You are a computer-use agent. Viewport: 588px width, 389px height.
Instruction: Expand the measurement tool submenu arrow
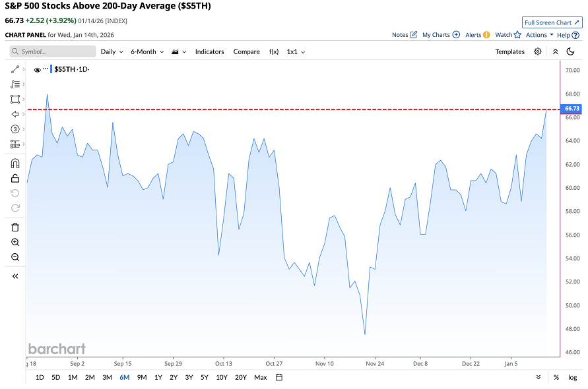click(x=24, y=144)
